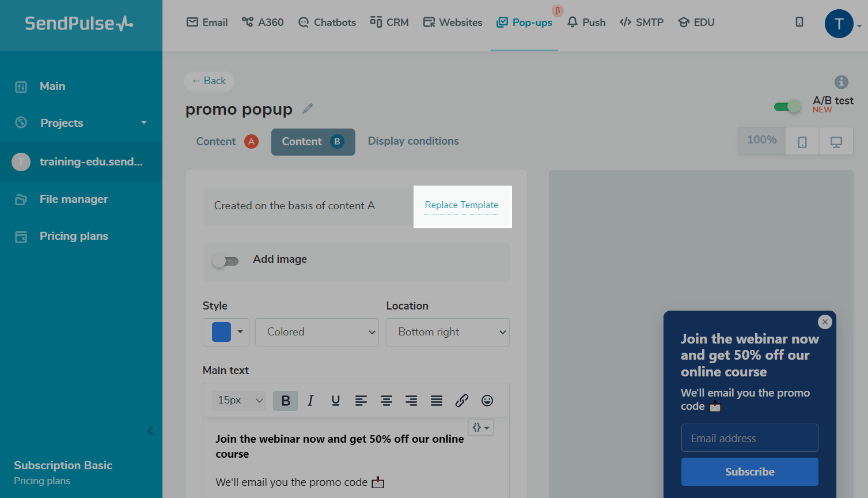The image size is (868, 498).
Task: Click the underline formatting icon
Action: (x=336, y=401)
